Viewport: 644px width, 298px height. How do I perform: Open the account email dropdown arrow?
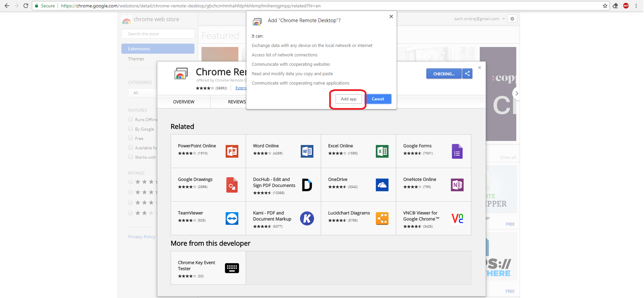pyautogui.click(x=503, y=19)
